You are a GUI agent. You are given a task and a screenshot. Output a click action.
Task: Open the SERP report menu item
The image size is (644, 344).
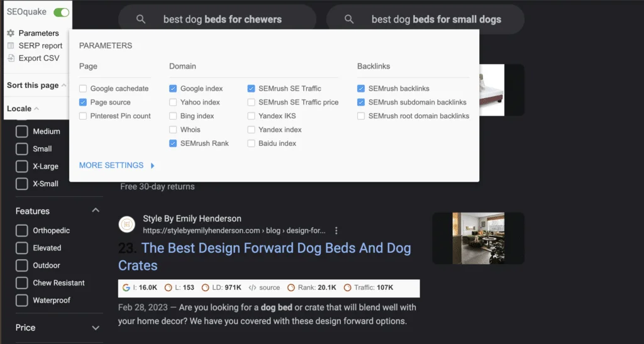coord(40,46)
